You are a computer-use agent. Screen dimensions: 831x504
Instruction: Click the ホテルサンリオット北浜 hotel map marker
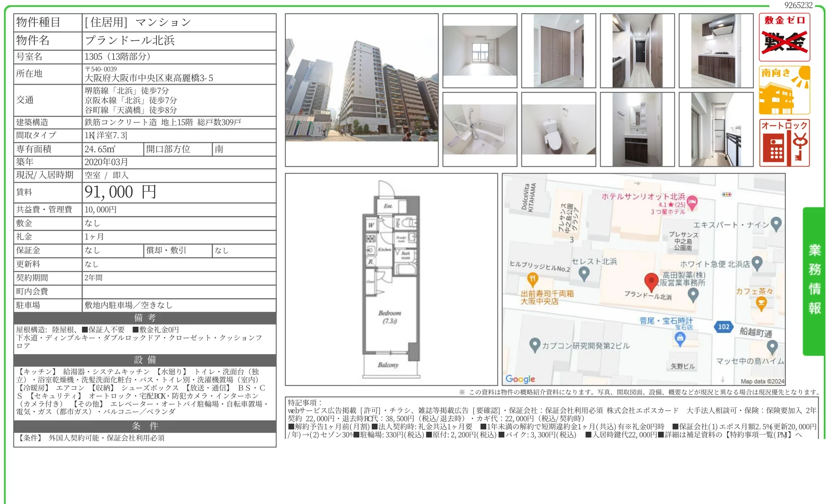click(x=692, y=202)
